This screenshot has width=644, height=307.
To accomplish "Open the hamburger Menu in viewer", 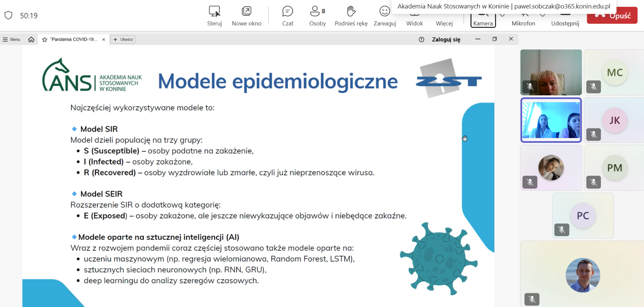I will [11, 39].
